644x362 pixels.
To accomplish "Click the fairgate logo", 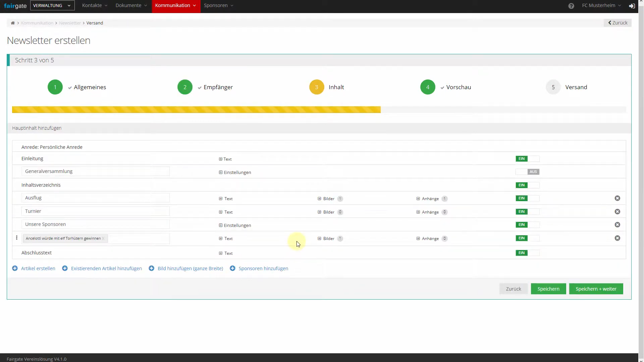I will (x=15, y=6).
